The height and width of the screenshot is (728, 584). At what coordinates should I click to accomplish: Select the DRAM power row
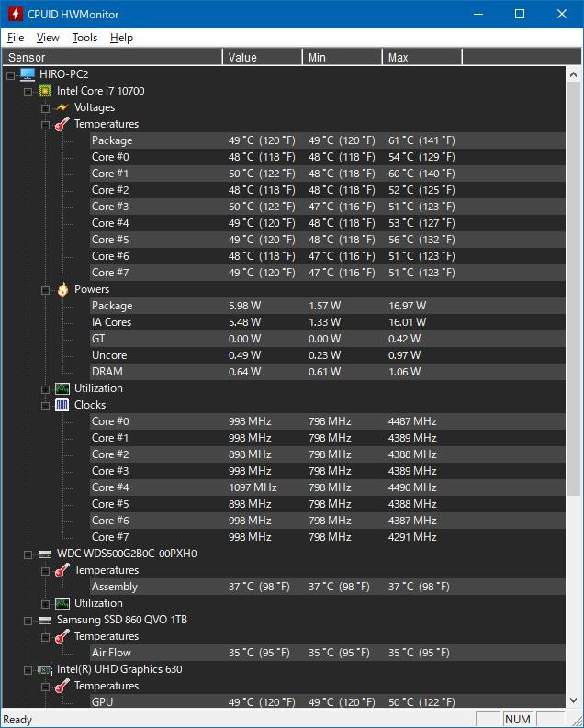(327, 372)
